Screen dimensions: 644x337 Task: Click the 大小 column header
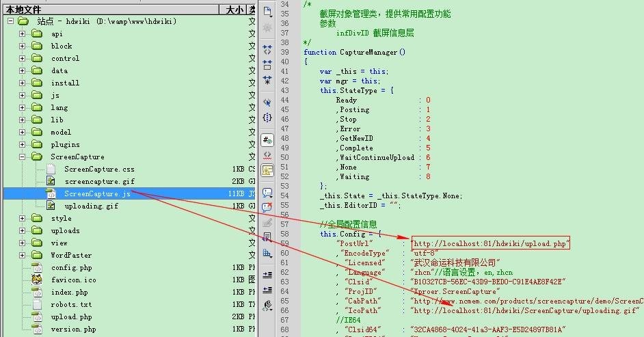coord(233,10)
